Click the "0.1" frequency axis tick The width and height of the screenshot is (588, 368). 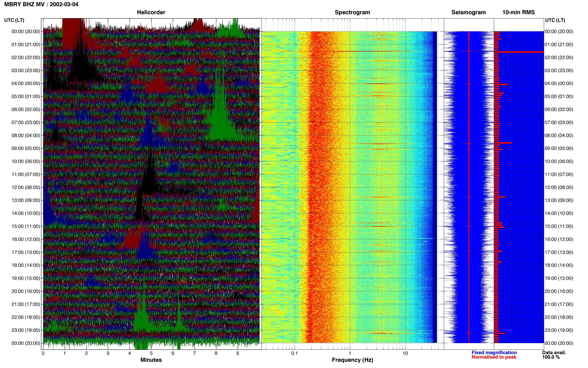click(295, 353)
